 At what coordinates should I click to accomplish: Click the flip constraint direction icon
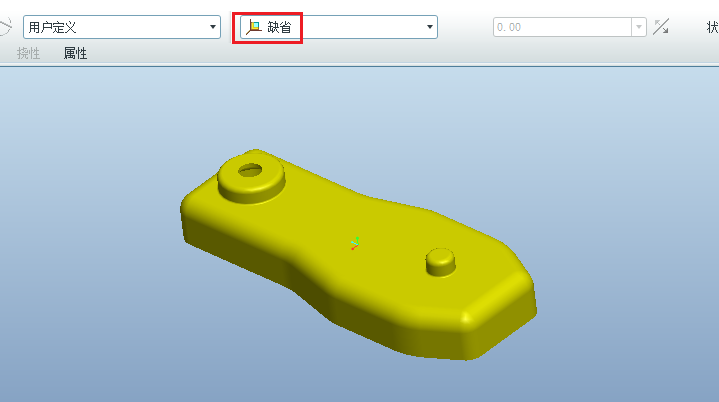coord(661,28)
